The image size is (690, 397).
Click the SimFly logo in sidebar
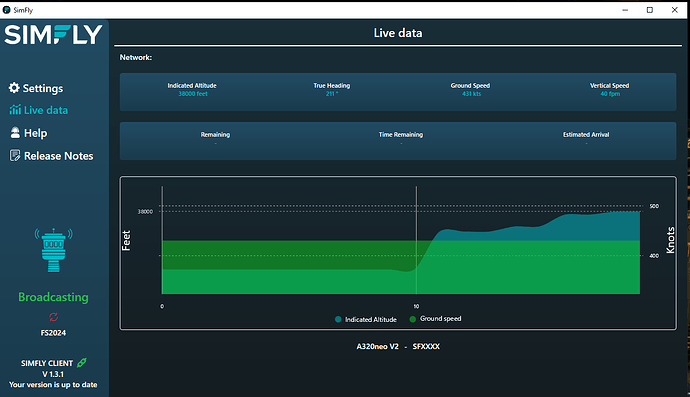click(53, 35)
